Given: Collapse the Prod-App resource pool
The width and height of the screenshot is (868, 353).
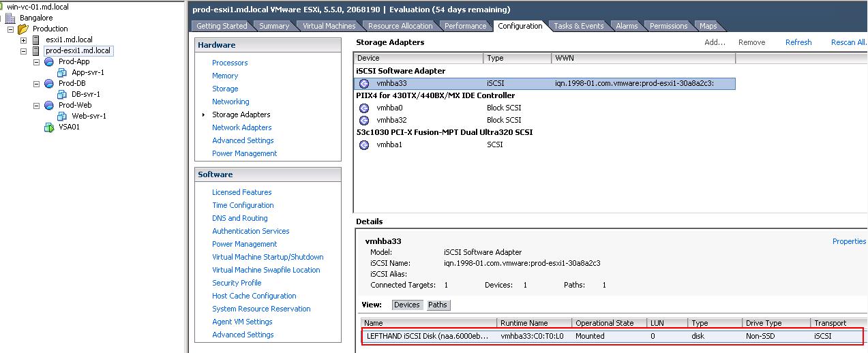Looking at the screenshot, I should pos(37,61).
